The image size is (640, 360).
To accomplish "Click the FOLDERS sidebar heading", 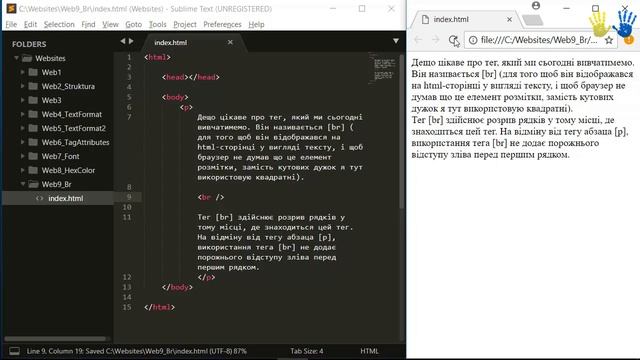I will 29,44.
